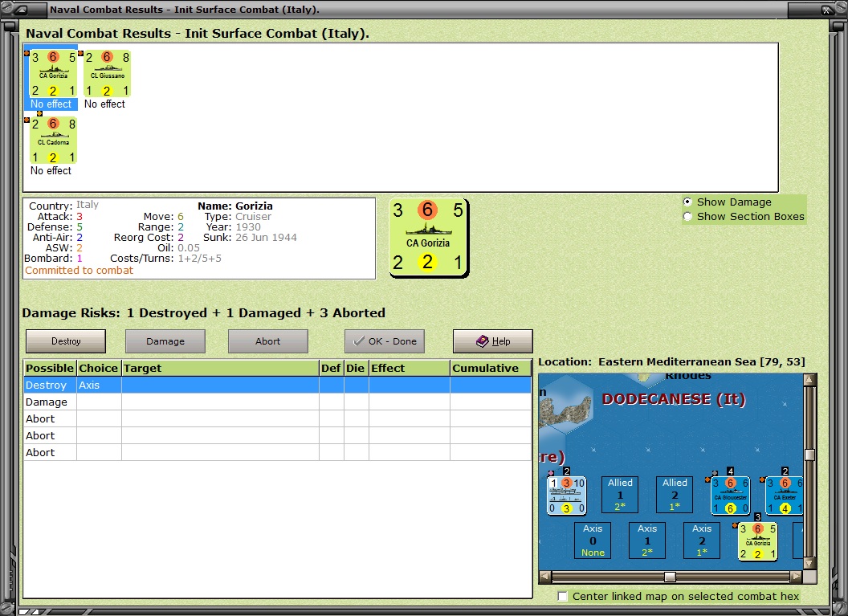Click the Cumulative column header
The image size is (848, 616).
click(x=491, y=369)
